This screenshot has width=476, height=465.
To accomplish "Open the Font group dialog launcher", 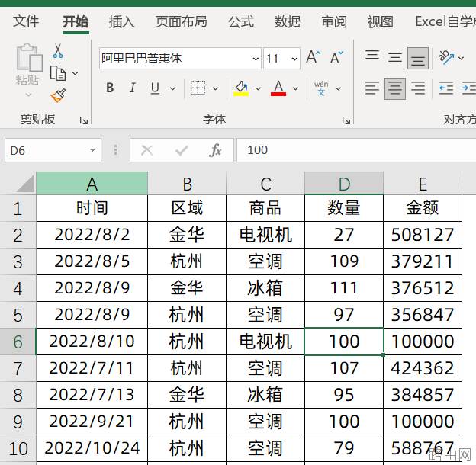I will 346,120.
